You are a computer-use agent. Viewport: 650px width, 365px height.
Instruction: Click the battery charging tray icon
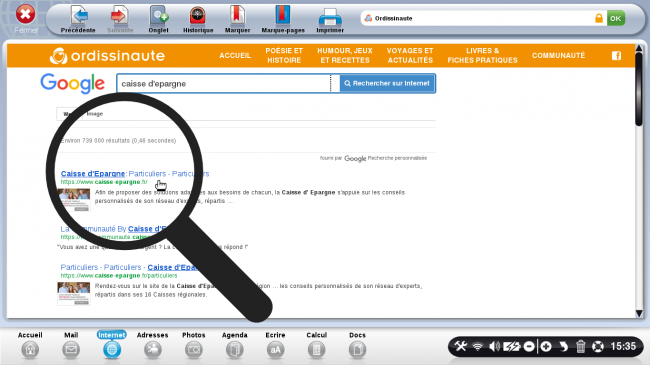click(511, 346)
